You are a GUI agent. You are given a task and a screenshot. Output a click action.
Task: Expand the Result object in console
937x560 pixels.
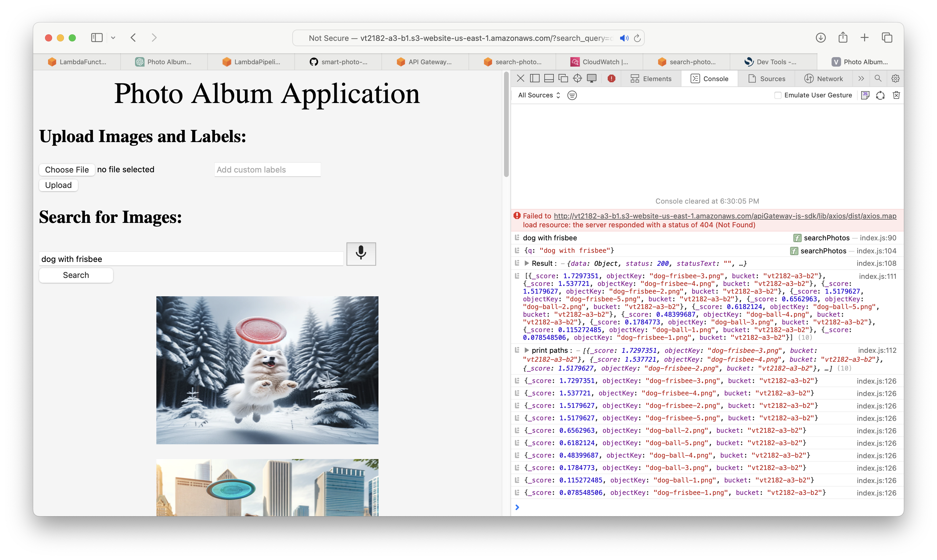(527, 263)
